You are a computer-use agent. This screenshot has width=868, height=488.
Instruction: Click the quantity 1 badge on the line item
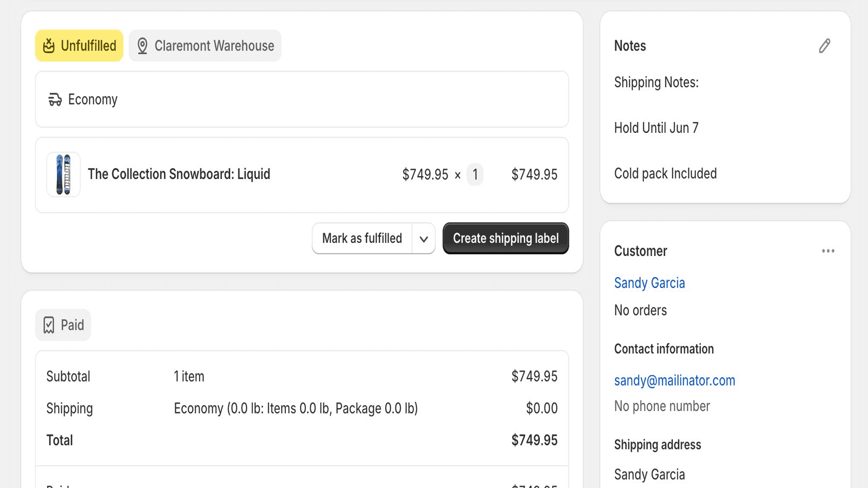[475, 175]
